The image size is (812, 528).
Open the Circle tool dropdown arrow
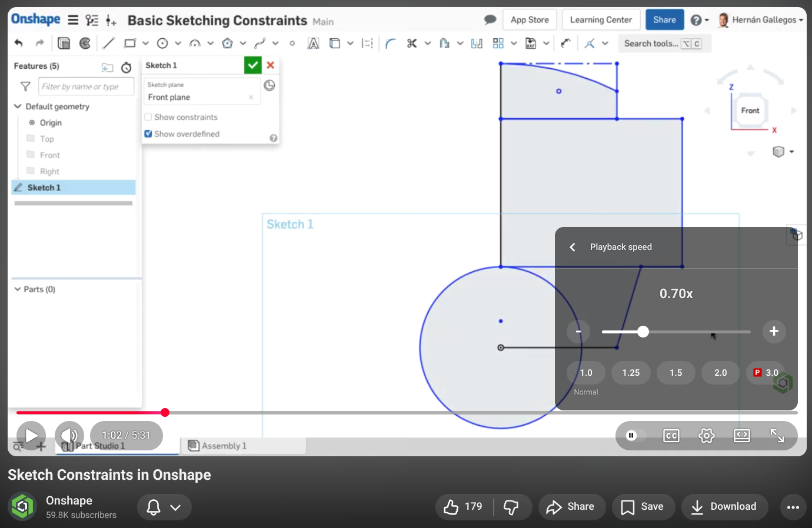[178, 43]
